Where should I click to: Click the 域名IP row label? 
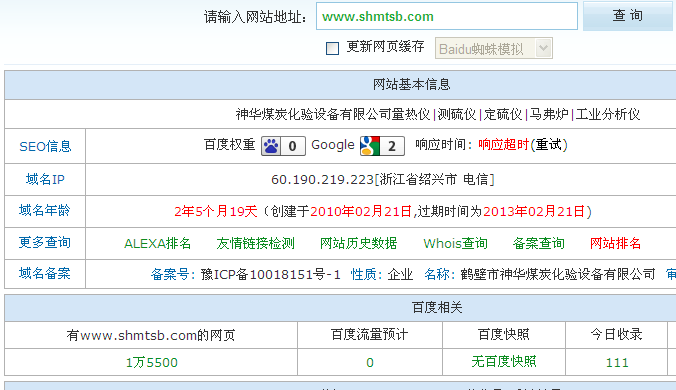(x=45, y=179)
